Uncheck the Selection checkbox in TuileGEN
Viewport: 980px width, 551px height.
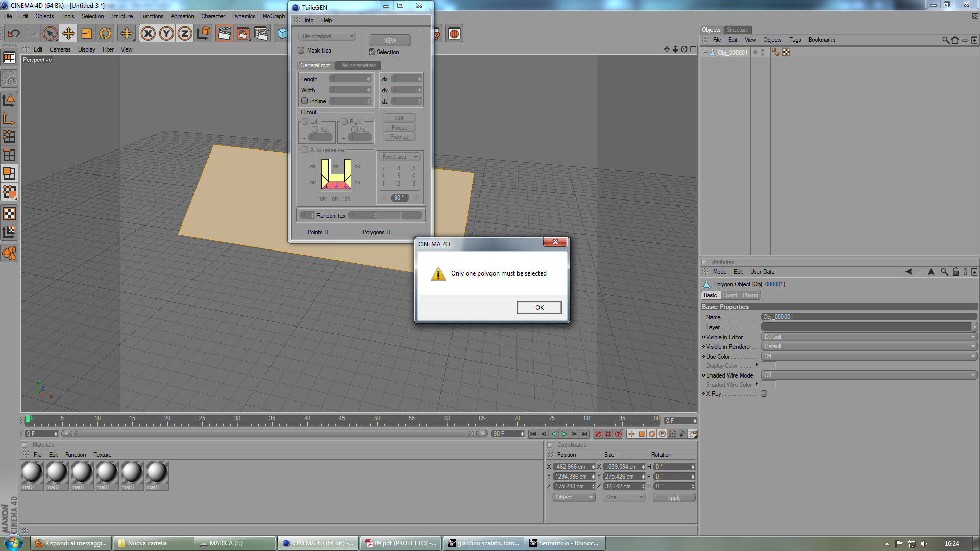pos(372,52)
